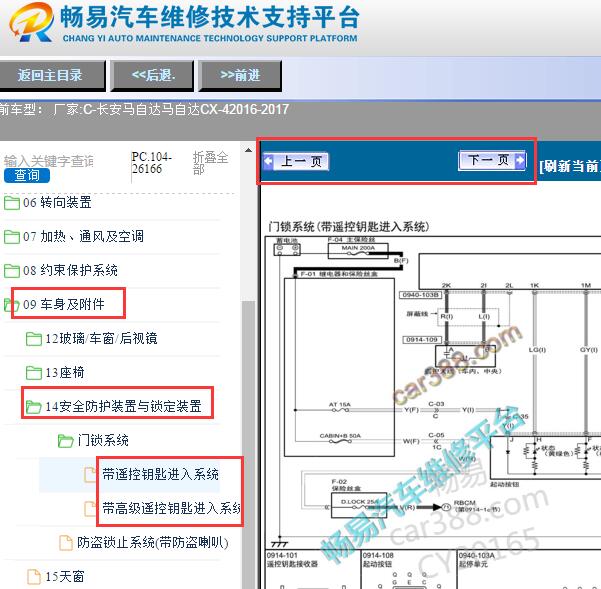Click the 带高级遥控钥匙进入系统 document icon

click(x=90, y=509)
